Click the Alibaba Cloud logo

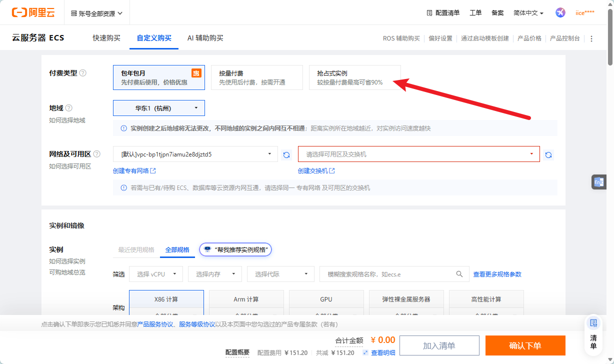[x=33, y=12]
